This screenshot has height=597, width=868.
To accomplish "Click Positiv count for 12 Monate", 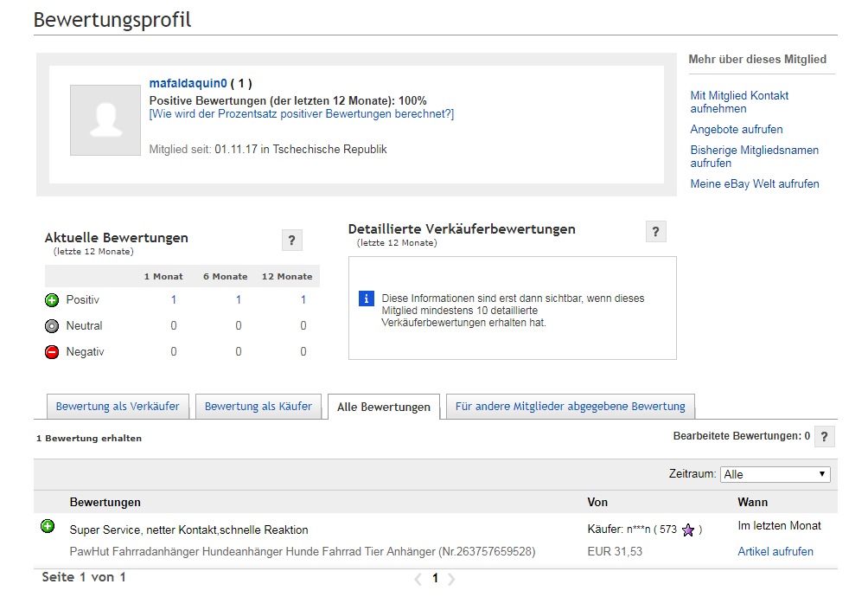I will pos(303,299).
